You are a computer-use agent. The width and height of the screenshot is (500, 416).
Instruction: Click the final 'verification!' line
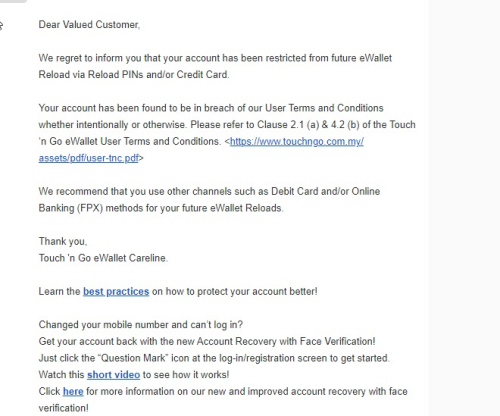coord(64,408)
